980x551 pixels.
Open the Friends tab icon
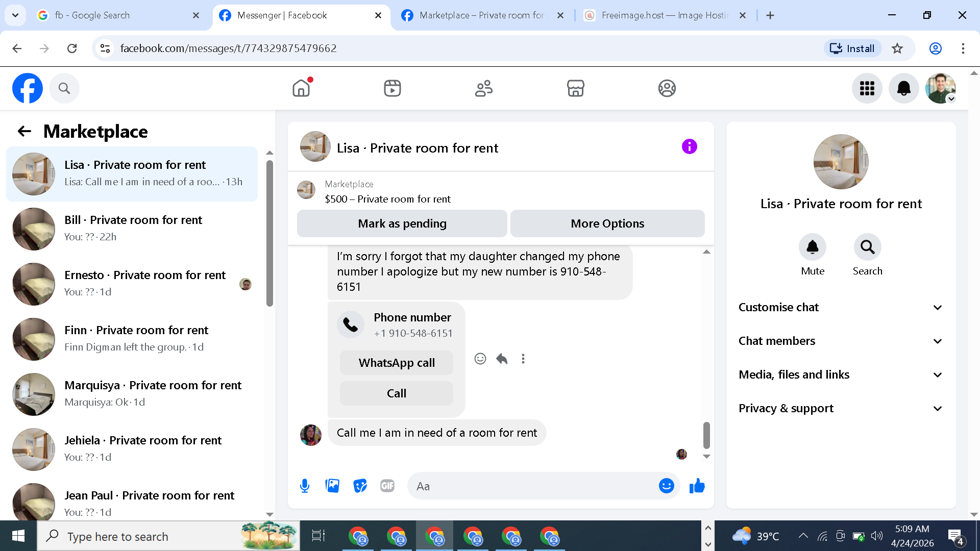point(484,88)
